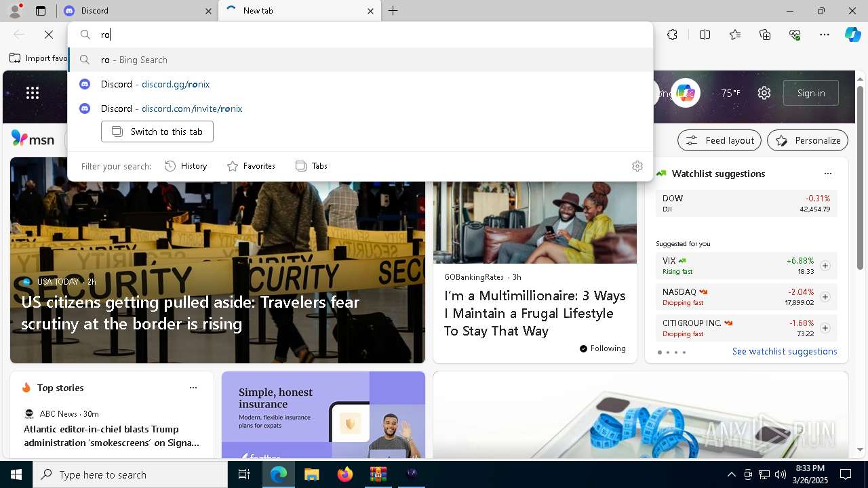Image resolution: width=868 pixels, height=488 pixels.
Task: Open the Multimillionaire frugal lifestyle article
Action: tap(535, 313)
